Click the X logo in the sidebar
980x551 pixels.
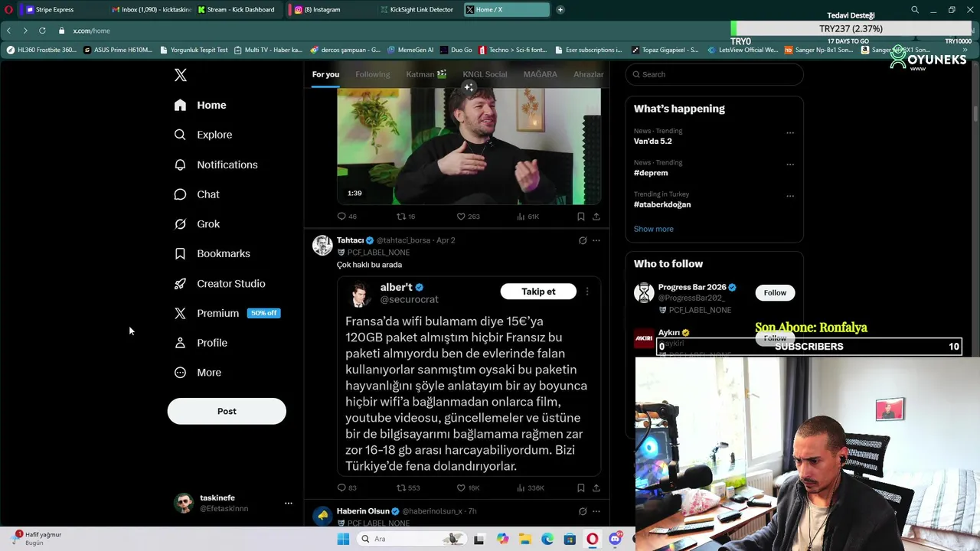coord(180,75)
